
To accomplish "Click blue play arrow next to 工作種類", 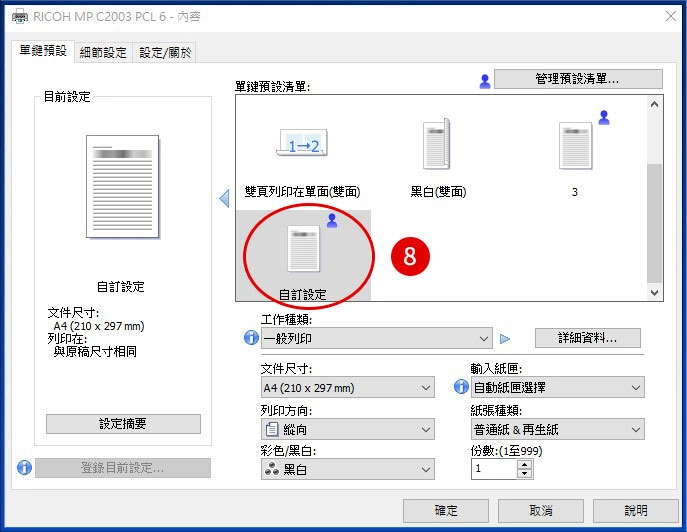I will pyautogui.click(x=505, y=339).
